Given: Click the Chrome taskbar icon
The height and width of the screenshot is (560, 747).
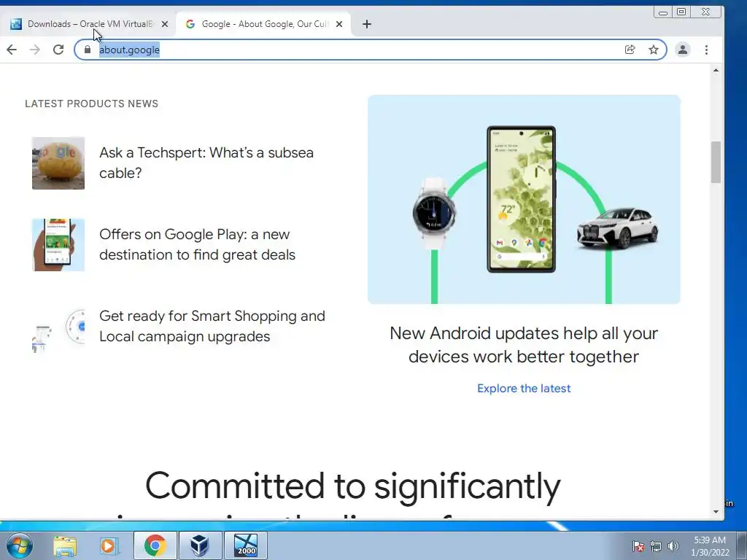Looking at the screenshot, I should pyautogui.click(x=155, y=545).
